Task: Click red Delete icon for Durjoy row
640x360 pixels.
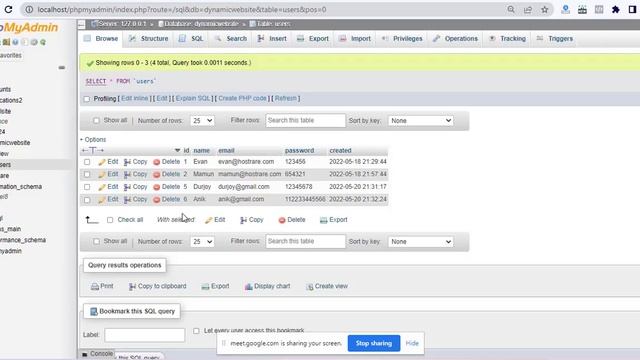Action: (x=156, y=187)
